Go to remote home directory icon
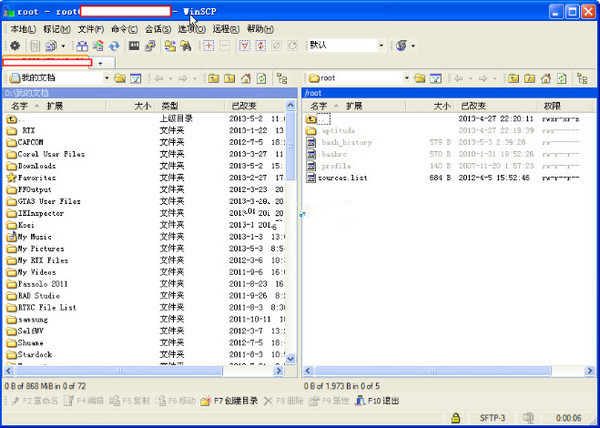 (546, 78)
